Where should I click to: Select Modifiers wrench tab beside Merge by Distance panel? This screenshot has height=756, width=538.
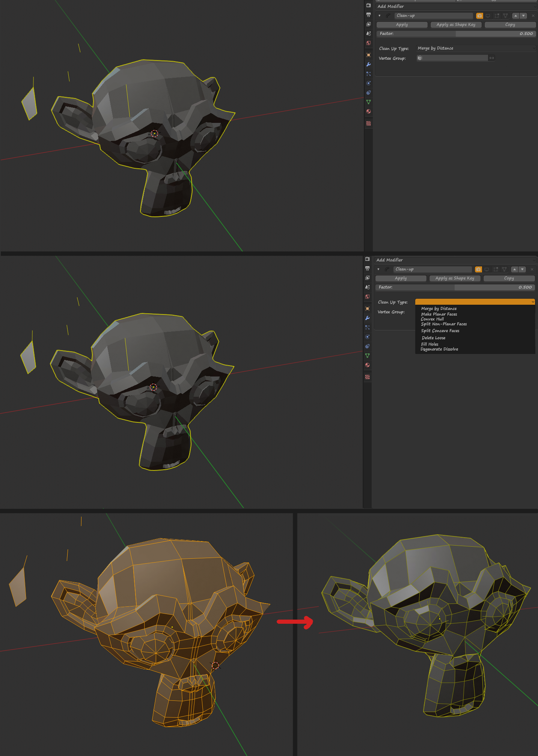(368, 64)
